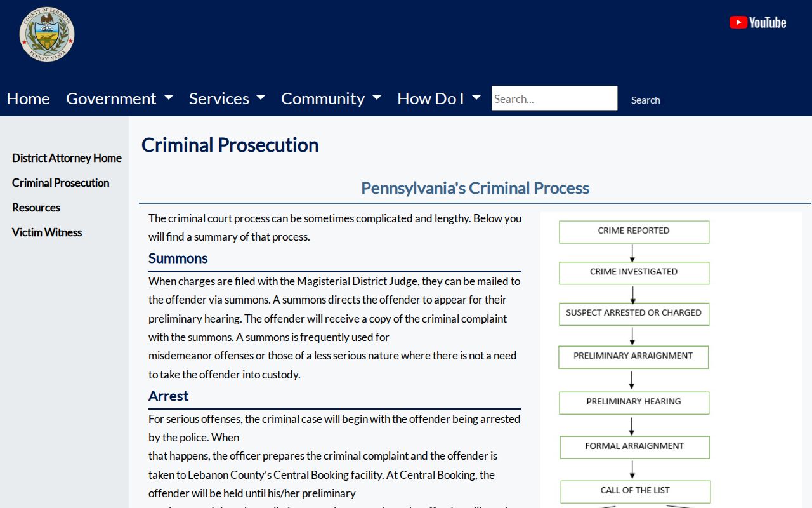
Task: Click the Criminal Prosecution page title
Action: point(230,145)
